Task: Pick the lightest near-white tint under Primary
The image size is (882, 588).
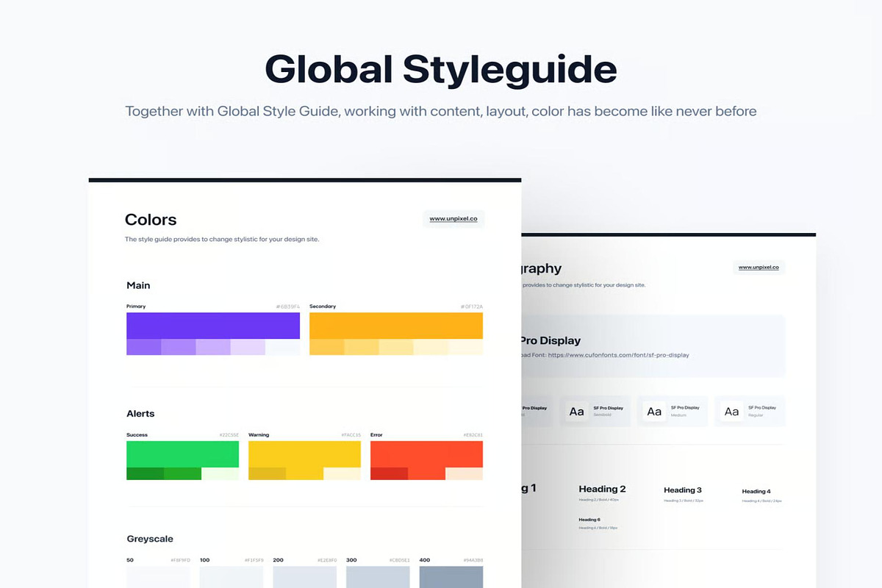Action: (282, 347)
